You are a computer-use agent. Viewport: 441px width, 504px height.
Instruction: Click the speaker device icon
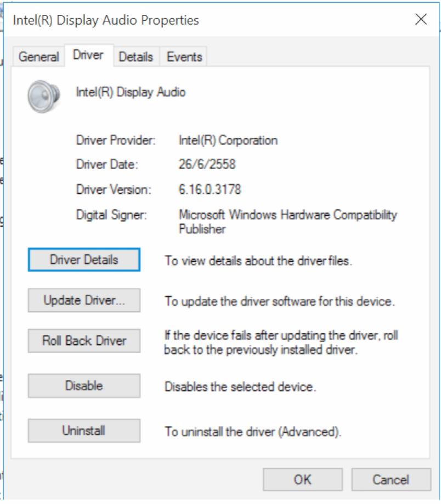tap(42, 96)
